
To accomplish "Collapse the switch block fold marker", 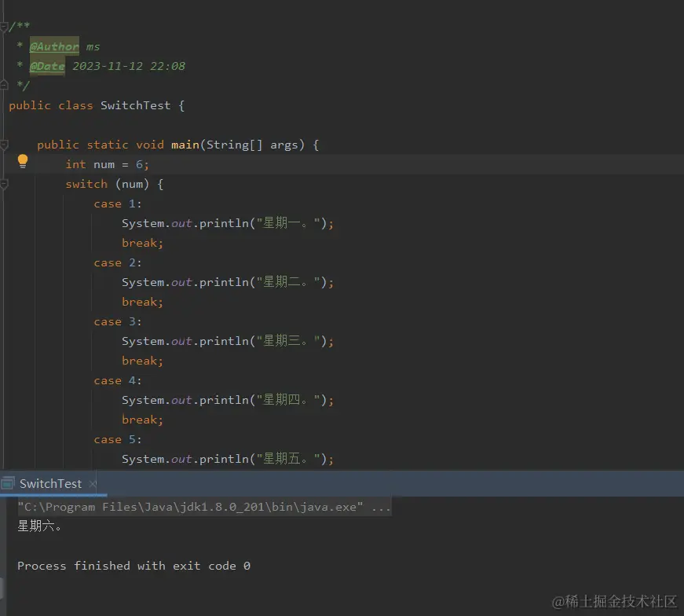I will click(4, 184).
